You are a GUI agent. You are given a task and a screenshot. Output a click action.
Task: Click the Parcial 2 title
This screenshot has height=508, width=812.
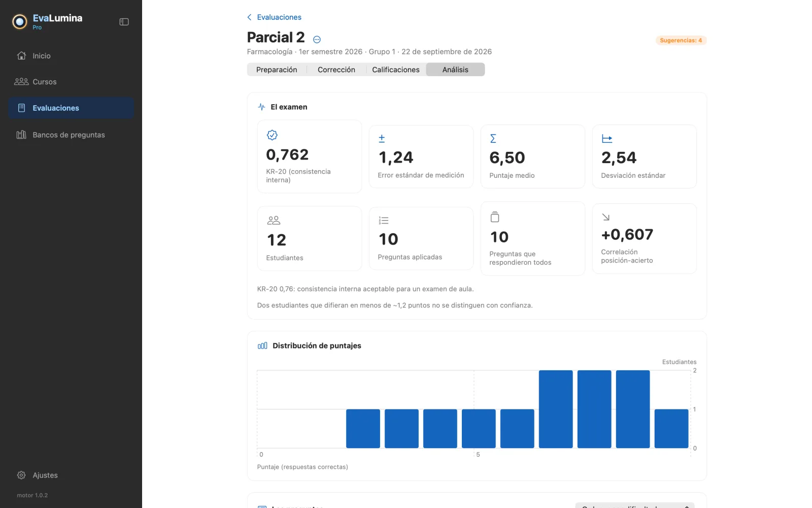click(276, 38)
